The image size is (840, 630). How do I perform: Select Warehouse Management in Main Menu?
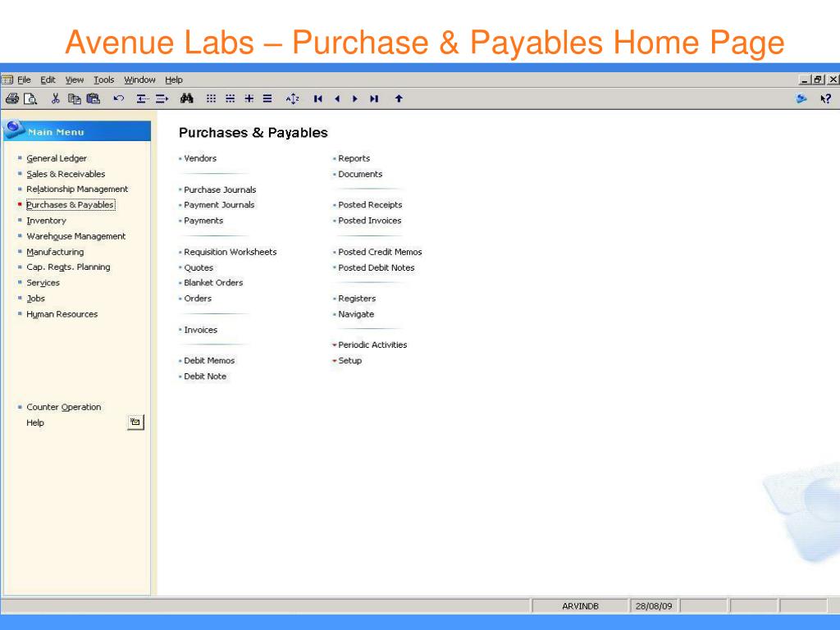76,236
